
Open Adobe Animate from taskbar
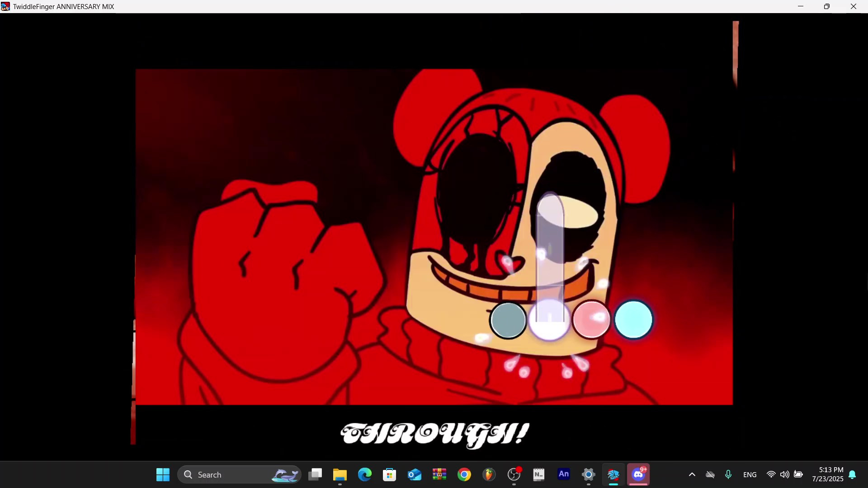[x=564, y=474]
